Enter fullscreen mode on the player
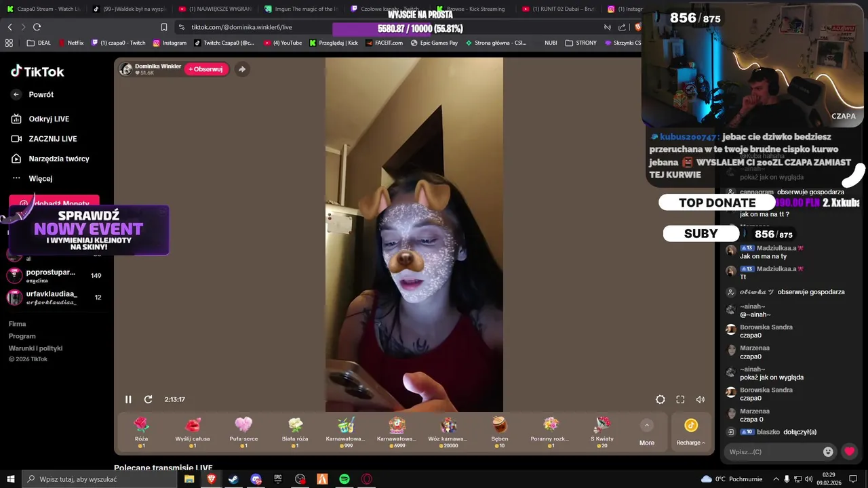This screenshot has width=868, height=488. (680, 399)
